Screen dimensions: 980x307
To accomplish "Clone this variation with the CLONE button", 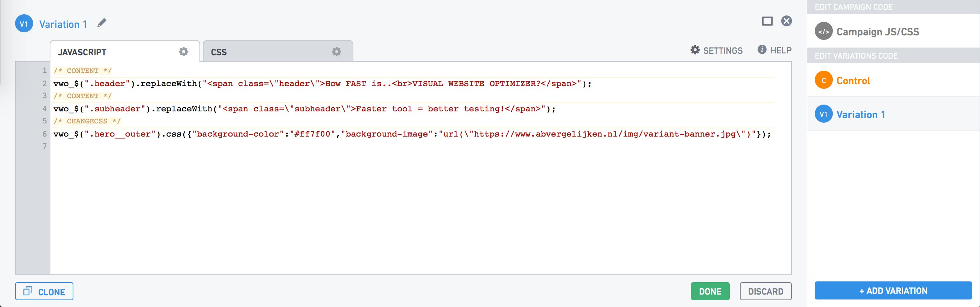I will click(44, 292).
